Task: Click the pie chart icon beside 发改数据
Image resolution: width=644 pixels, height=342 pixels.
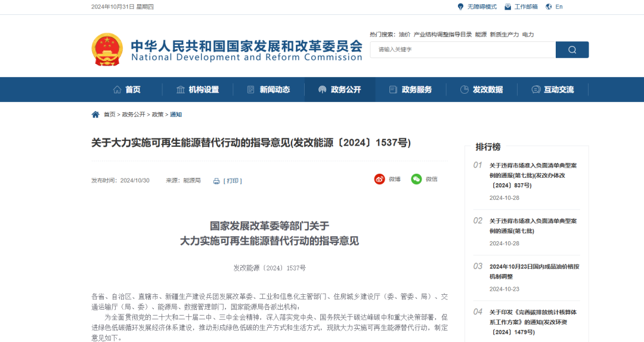Action: 464,90
